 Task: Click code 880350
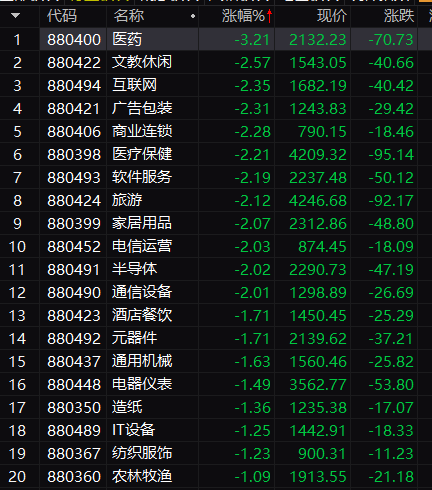coord(74,408)
